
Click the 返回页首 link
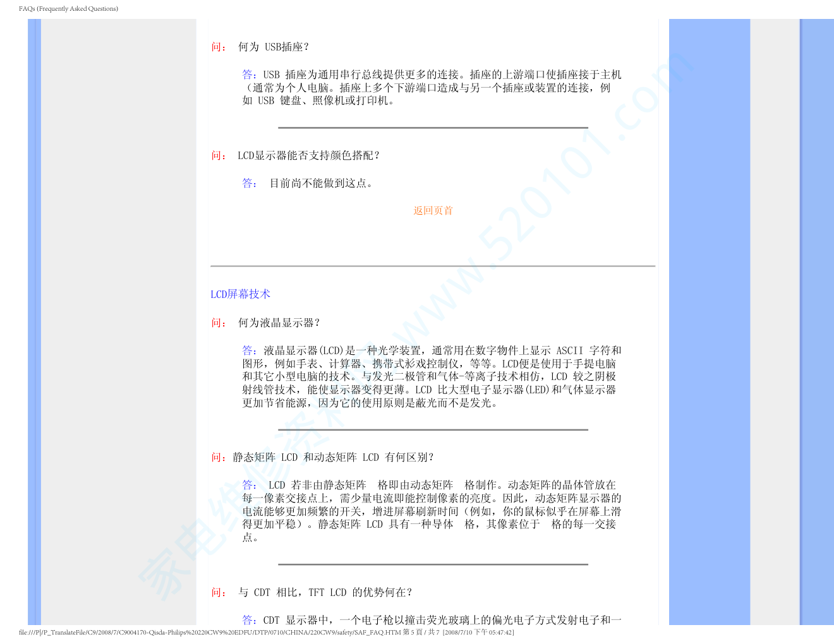point(433,210)
